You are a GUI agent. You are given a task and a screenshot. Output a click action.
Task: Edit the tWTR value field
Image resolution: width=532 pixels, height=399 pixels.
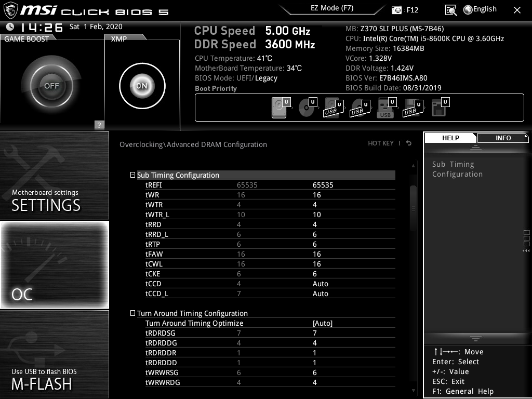pyautogui.click(x=314, y=205)
